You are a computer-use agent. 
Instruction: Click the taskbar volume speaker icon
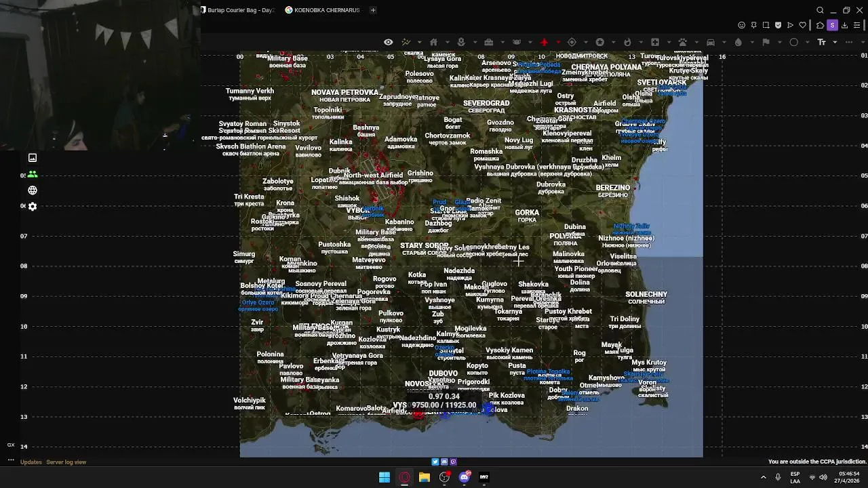click(x=823, y=477)
